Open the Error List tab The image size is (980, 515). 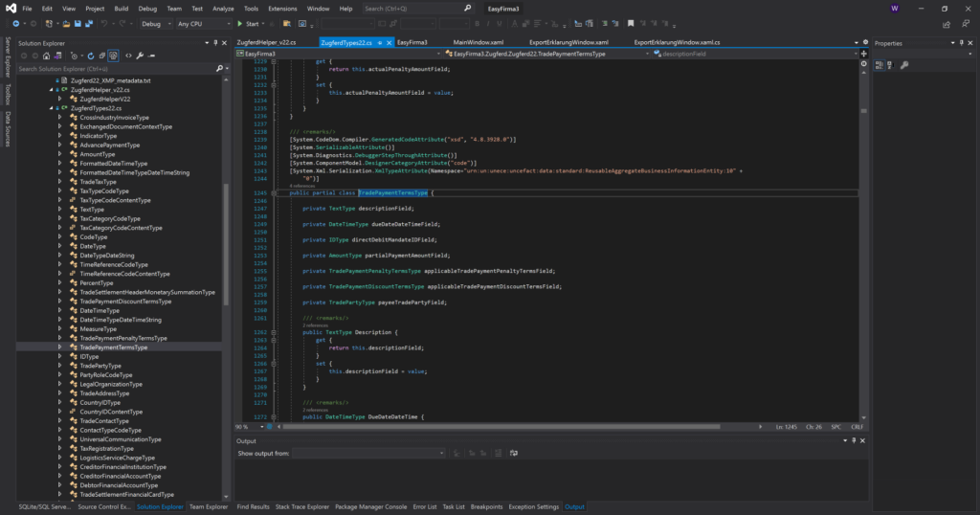point(424,507)
